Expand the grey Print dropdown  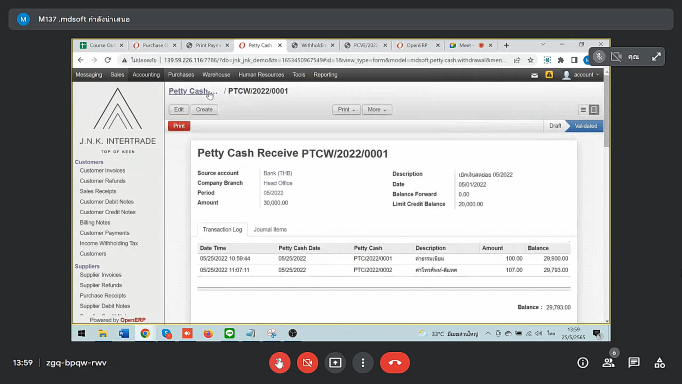point(346,110)
